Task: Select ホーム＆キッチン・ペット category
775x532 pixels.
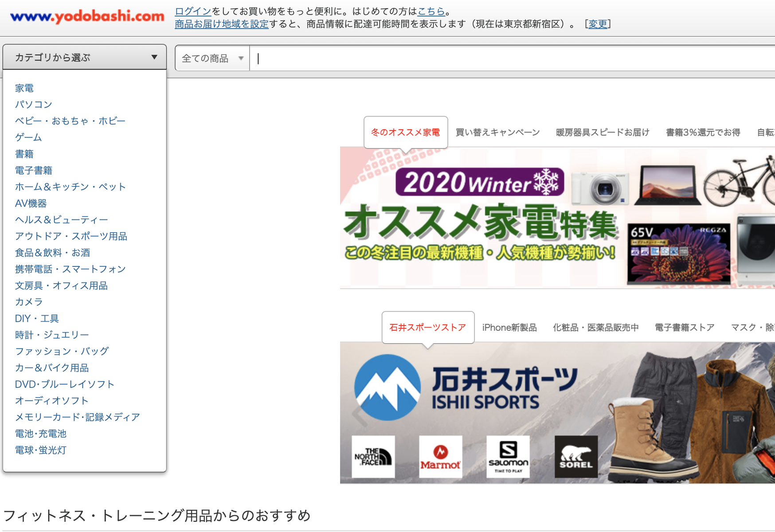Action: point(70,187)
